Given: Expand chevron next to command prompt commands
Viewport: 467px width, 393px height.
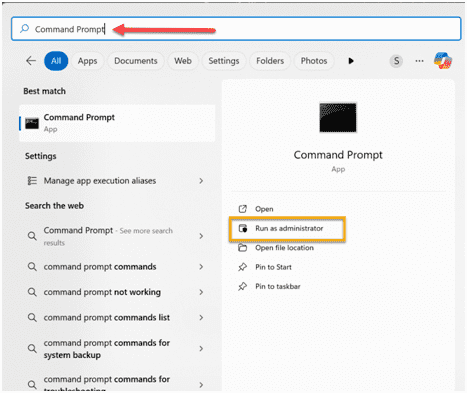Looking at the screenshot, I should coord(201,267).
